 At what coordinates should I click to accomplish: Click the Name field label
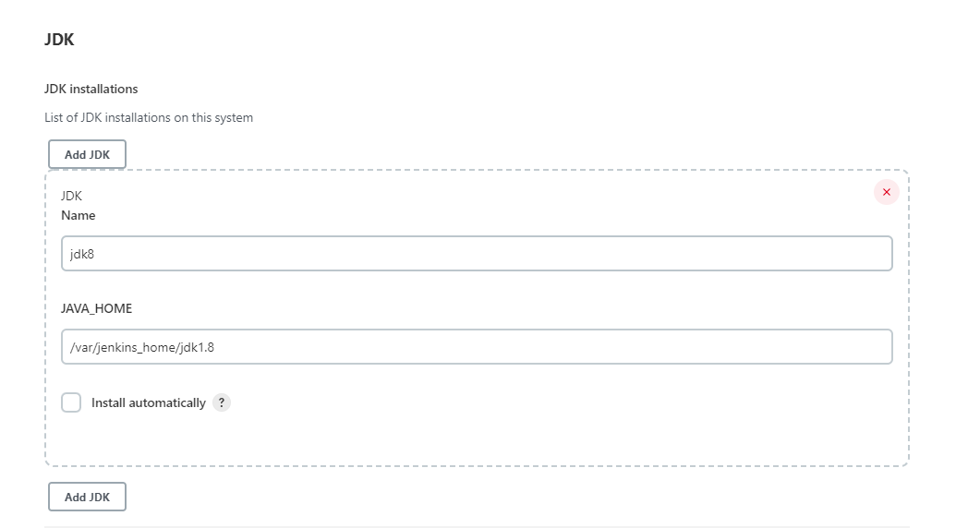(x=79, y=215)
